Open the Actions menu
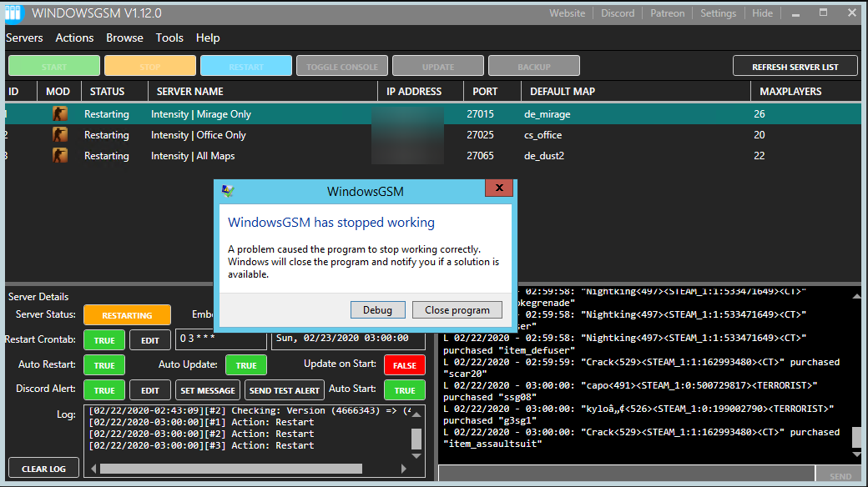Image resolution: width=868 pixels, height=487 pixels. tap(74, 38)
